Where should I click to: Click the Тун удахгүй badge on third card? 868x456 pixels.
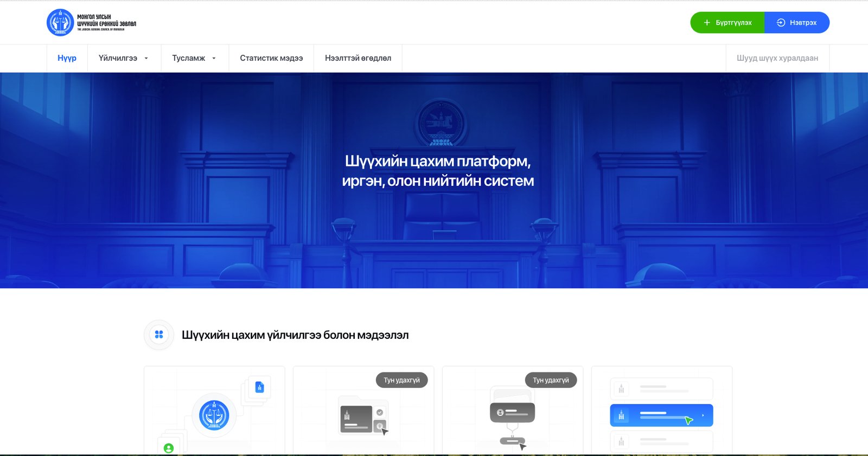click(x=551, y=380)
